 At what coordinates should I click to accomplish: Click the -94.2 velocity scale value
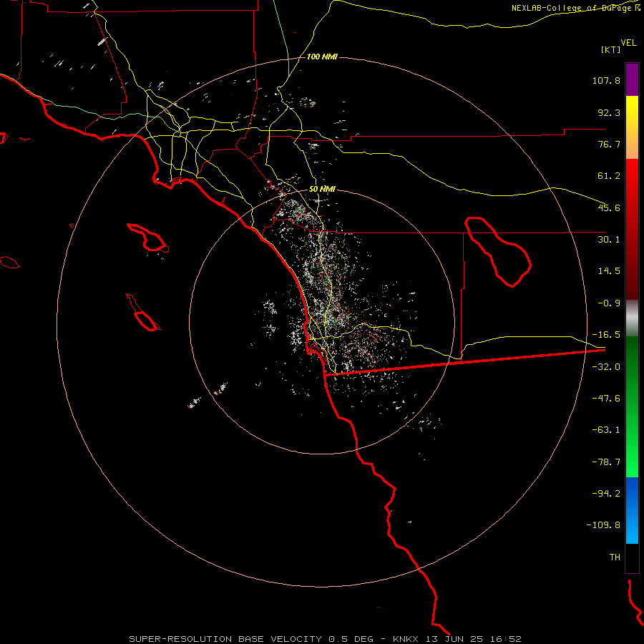606,493
